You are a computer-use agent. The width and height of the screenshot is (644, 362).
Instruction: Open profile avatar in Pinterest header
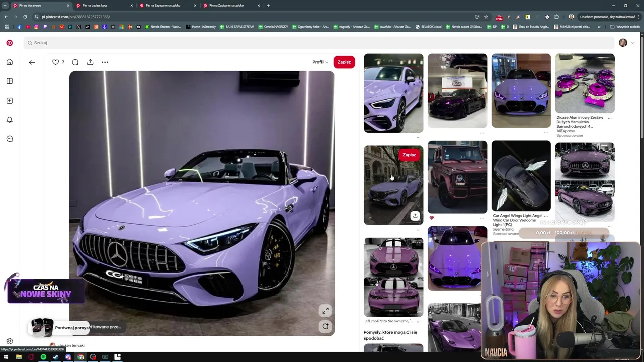click(x=623, y=43)
